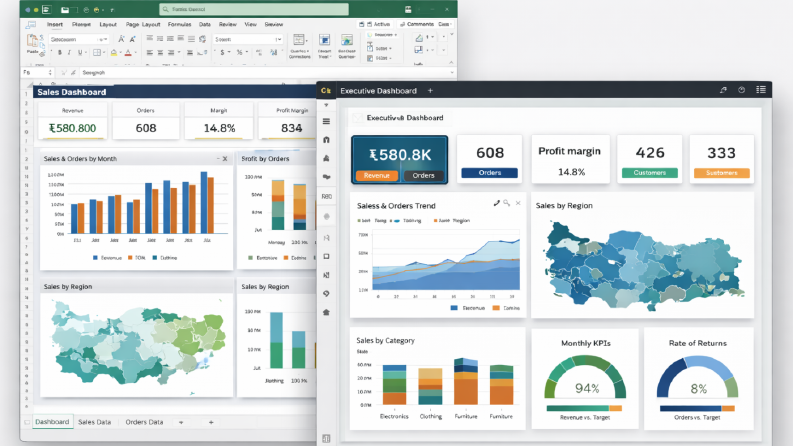Click the Revenue vs. Target progress bar
The height and width of the screenshot is (446, 793).
[x=584, y=408]
